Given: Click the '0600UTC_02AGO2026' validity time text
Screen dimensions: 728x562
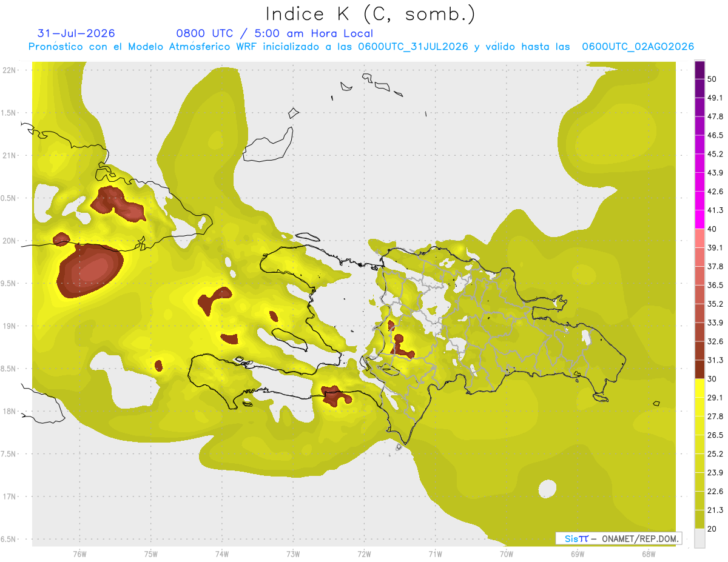Looking at the screenshot, I should tap(638, 47).
